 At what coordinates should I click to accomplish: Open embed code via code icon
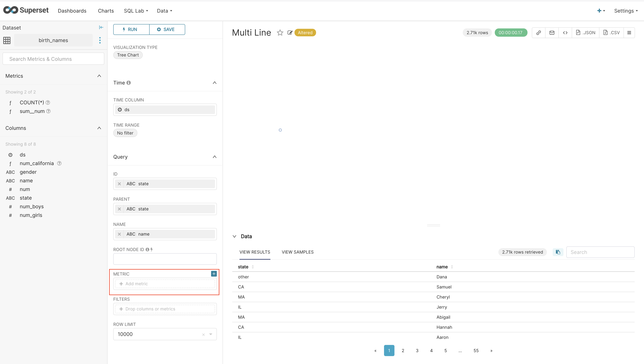[565, 33]
